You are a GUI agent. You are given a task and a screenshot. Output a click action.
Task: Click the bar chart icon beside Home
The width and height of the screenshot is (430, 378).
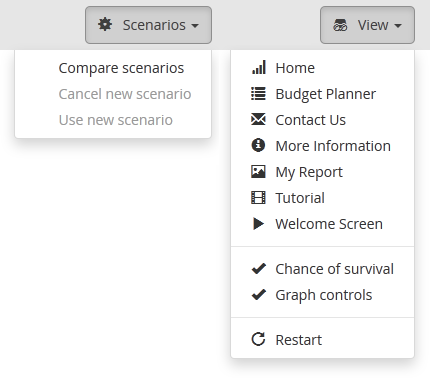pos(258,67)
